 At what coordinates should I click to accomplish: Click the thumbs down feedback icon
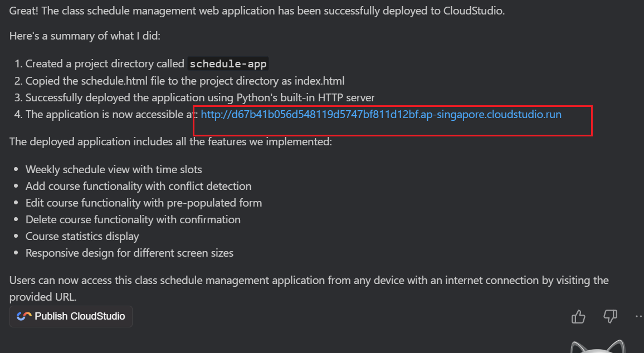(x=610, y=317)
